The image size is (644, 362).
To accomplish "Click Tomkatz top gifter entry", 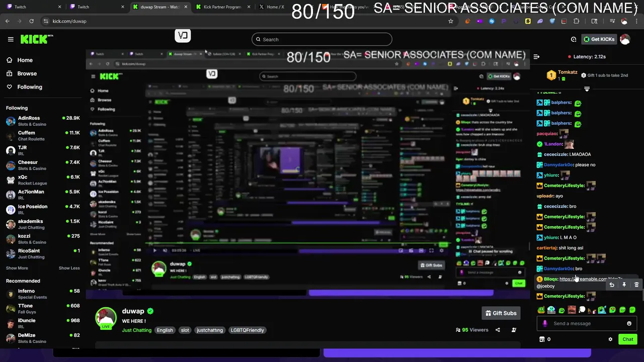I will 562,75.
